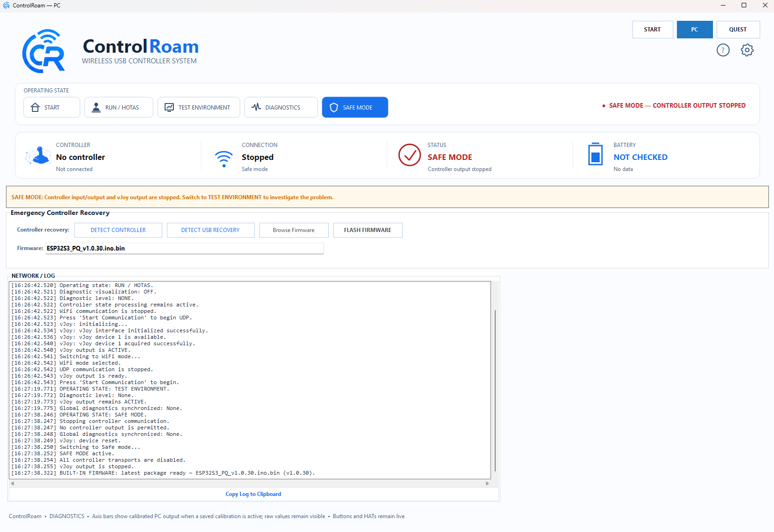The image size is (774, 532).
Task: Click the 'NOT CHECKED' battery text
Action: click(x=640, y=157)
